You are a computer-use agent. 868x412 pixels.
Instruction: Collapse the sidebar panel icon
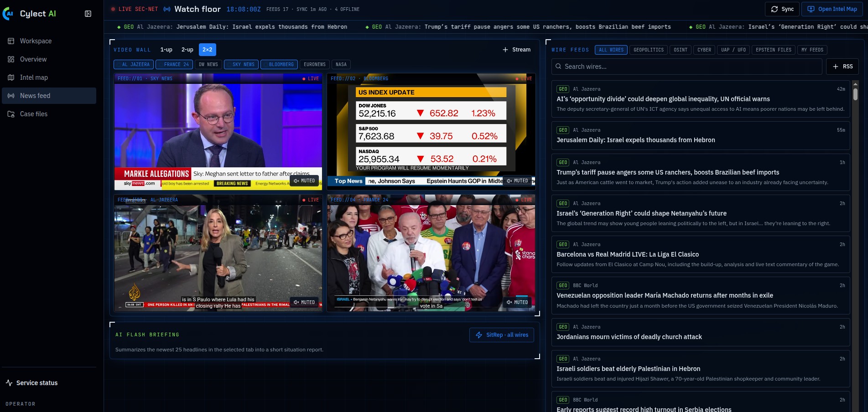click(x=88, y=14)
